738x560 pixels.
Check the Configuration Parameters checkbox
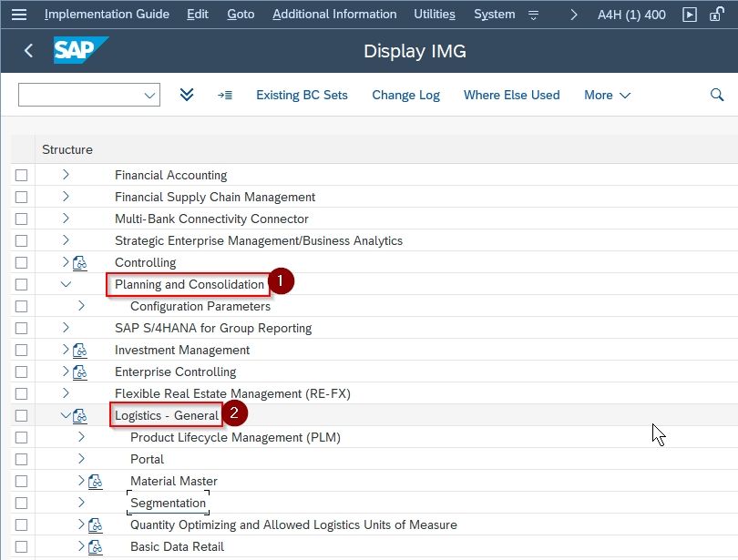(x=21, y=307)
